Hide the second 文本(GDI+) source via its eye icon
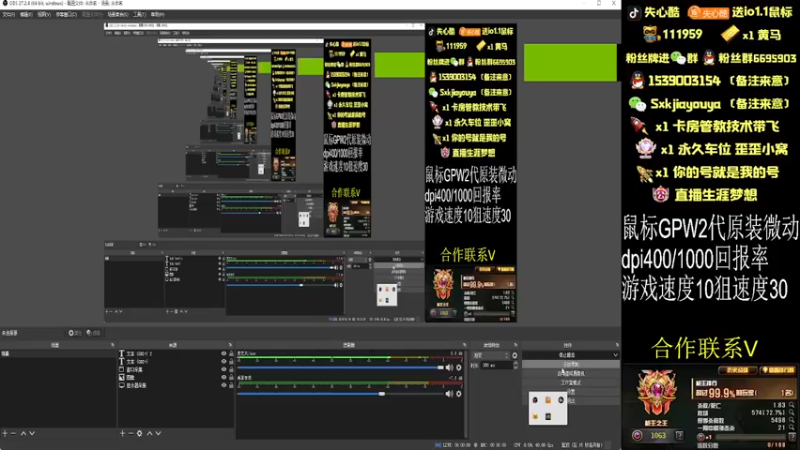The image size is (800, 450). (223, 361)
